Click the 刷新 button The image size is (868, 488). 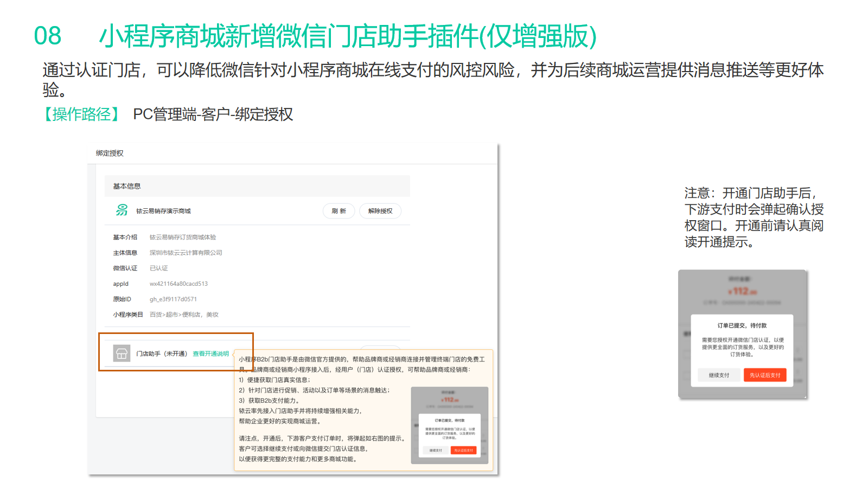coord(339,211)
